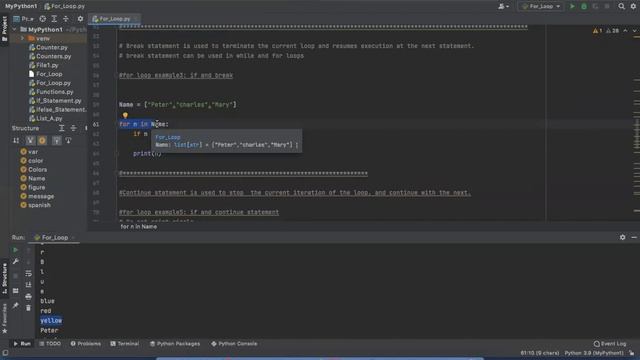
Task: Click the print icon in Run panel
Action: [28, 296]
